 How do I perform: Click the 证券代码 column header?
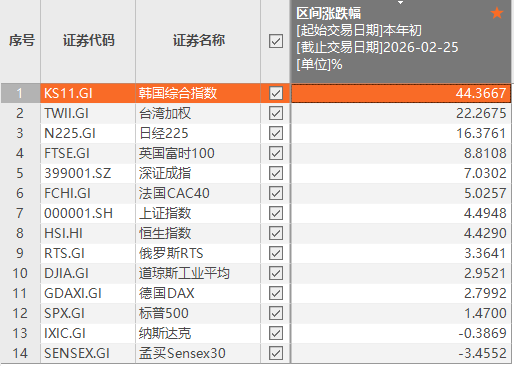tap(89, 41)
